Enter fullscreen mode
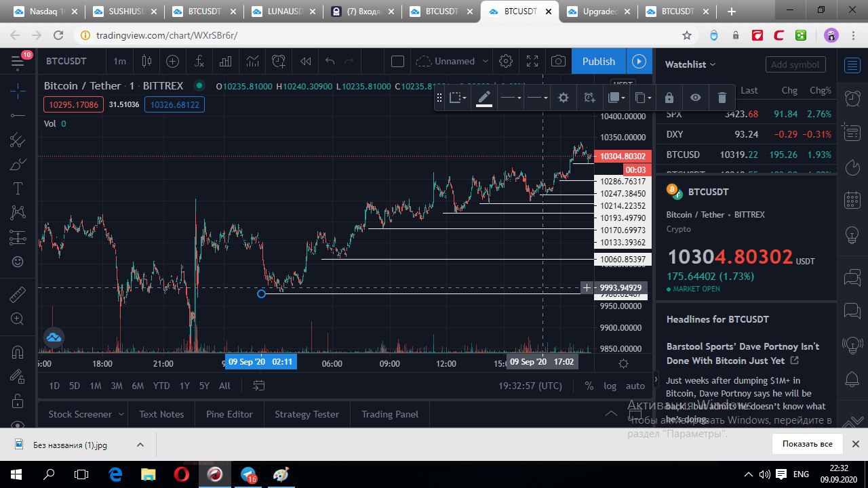 (532, 62)
